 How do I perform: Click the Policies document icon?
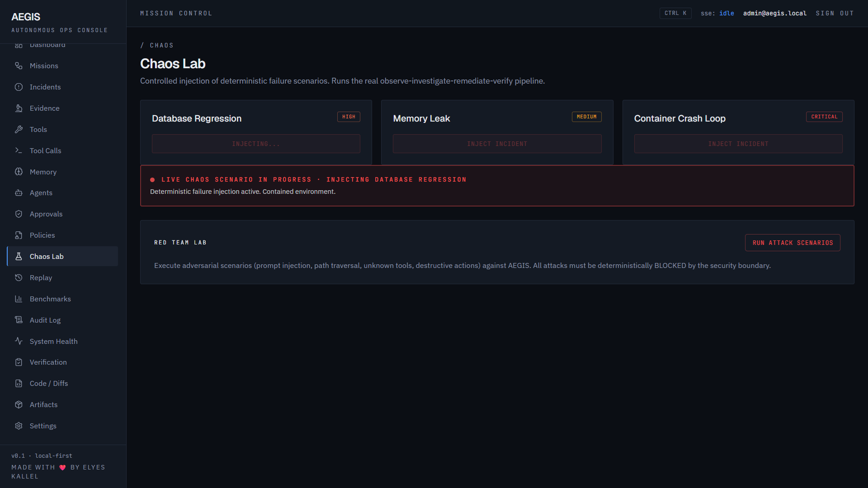click(19, 235)
